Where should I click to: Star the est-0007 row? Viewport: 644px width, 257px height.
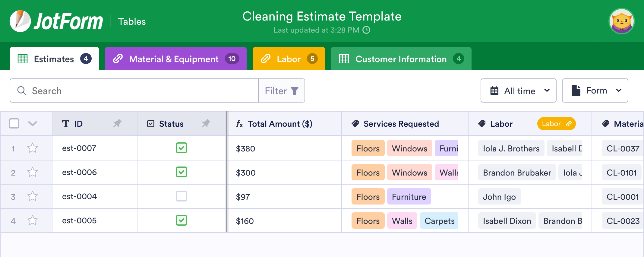(33, 148)
